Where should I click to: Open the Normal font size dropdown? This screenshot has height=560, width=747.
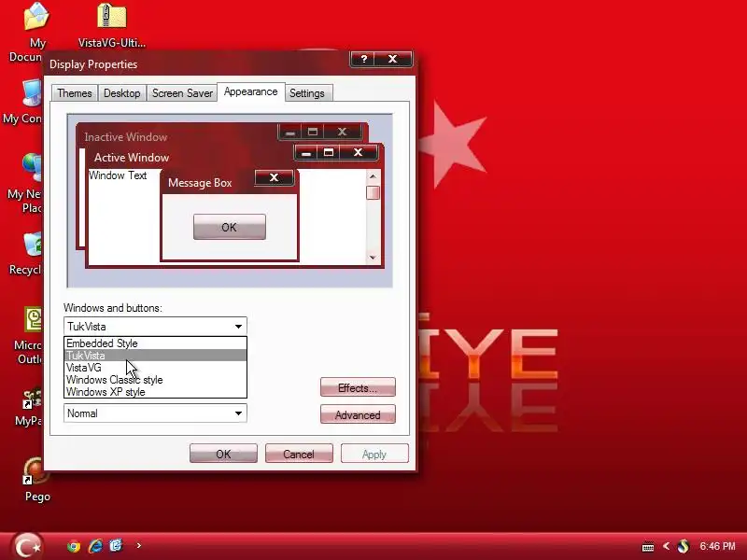click(155, 413)
